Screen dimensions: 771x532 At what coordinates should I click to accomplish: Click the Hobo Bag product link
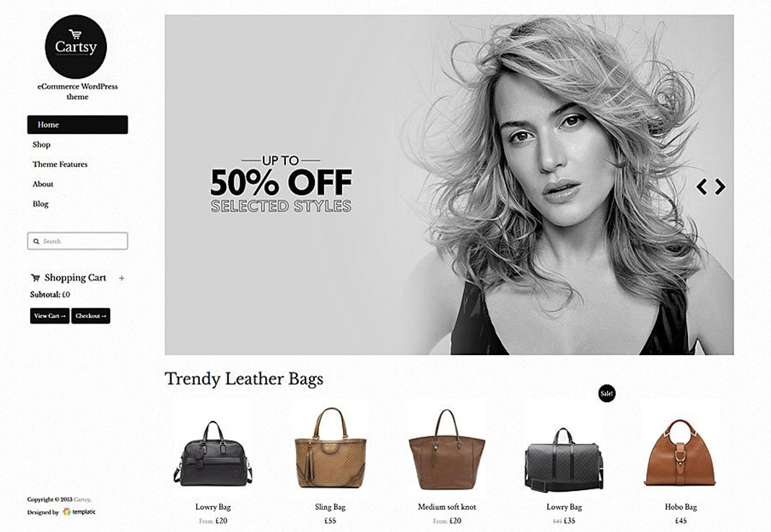click(681, 507)
